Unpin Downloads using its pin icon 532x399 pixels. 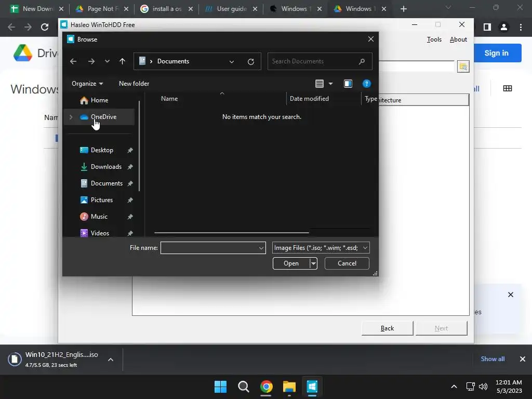(x=130, y=167)
